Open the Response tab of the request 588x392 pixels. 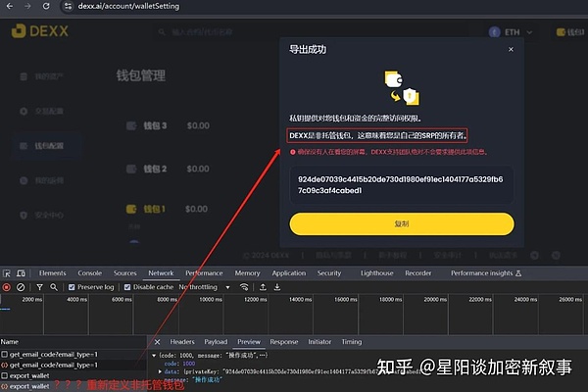click(x=284, y=342)
